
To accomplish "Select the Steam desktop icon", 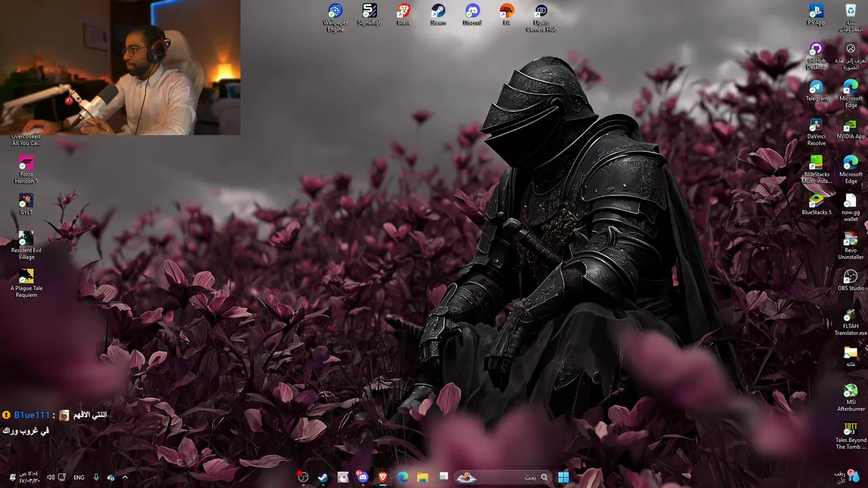I will pos(438,15).
